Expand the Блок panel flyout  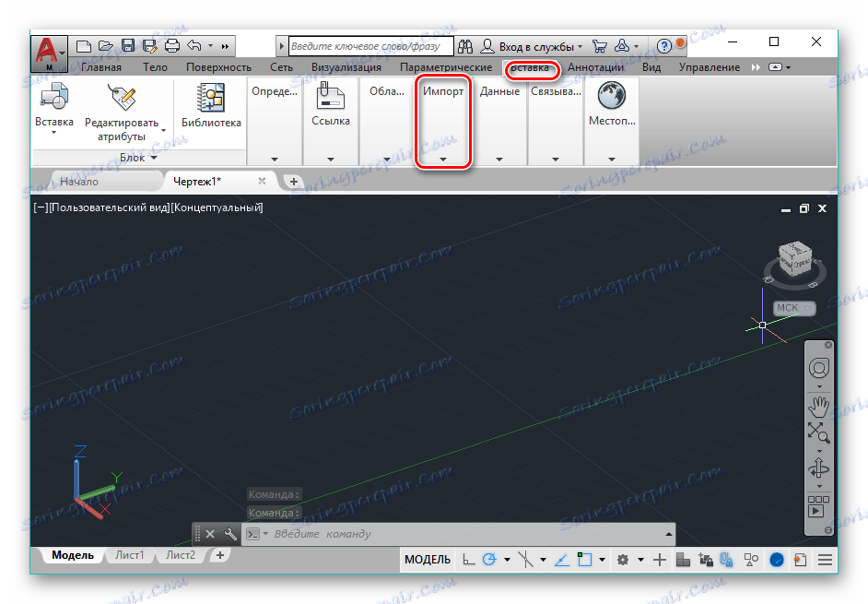138,158
